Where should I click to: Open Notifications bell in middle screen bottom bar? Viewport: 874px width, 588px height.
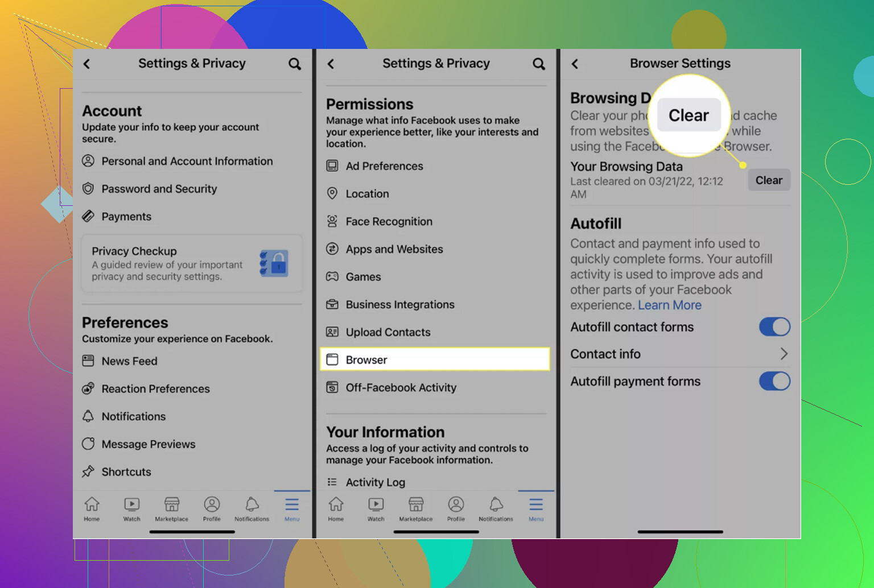[496, 509]
